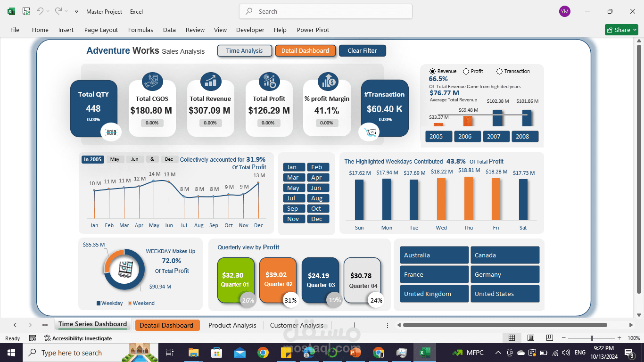Toggle the Jun month slicer
This screenshot has height=362, width=644.
click(x=317, y=188)
